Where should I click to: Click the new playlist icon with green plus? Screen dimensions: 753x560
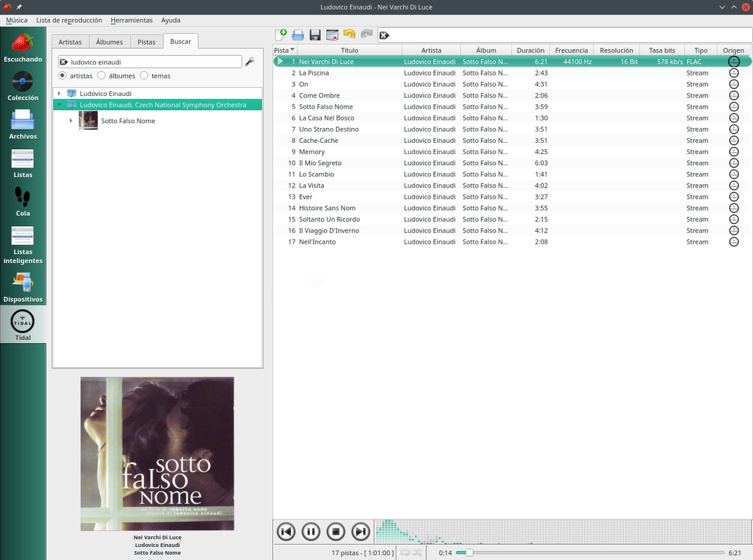[281, 34]
